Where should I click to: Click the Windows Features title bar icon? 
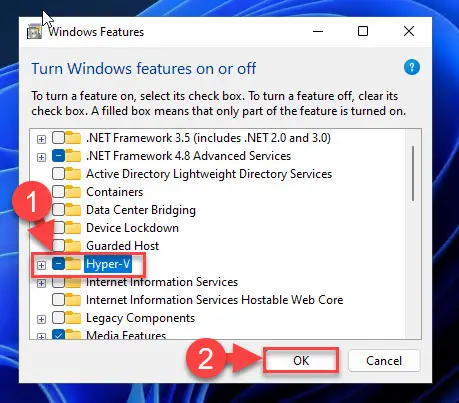(x=34, y=32)
